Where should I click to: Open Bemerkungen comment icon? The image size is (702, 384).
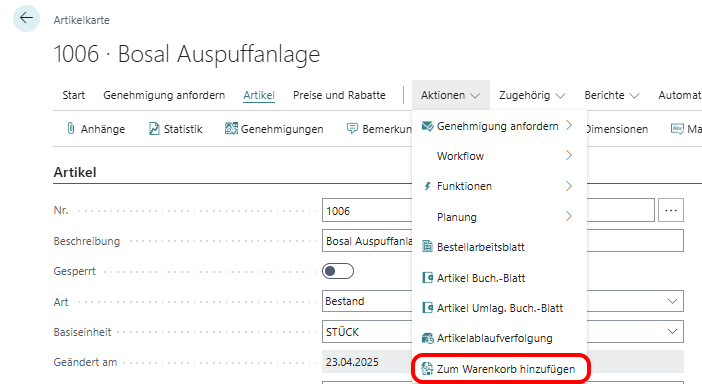tap(352, 129)
